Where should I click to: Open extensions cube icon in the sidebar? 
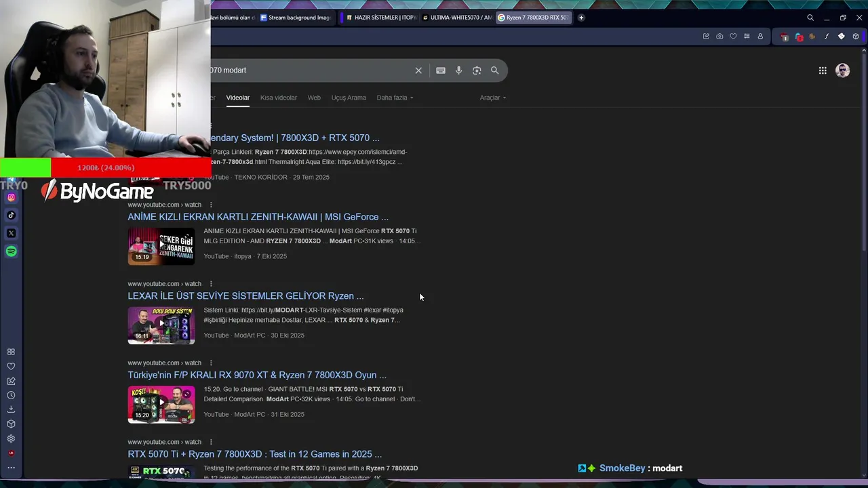[11, 424]
